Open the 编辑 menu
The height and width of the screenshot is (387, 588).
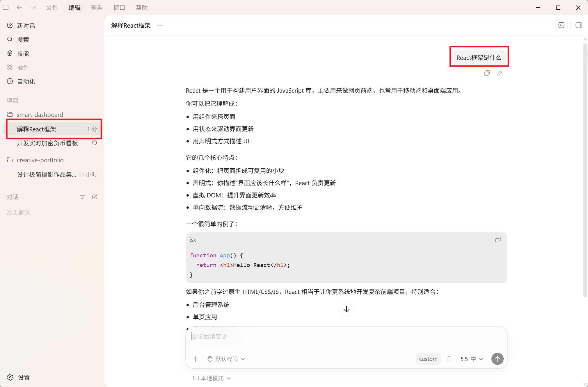tap(74, 8)
